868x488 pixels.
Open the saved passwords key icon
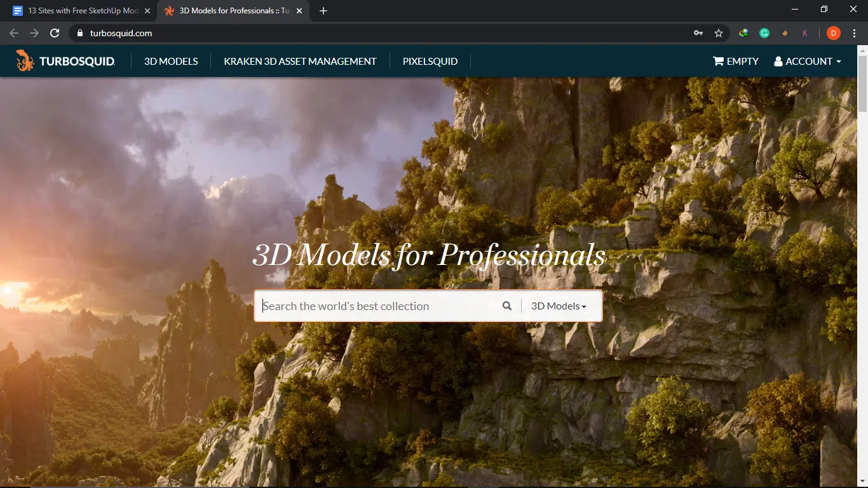pyautogui.click(x=698, y=33)
